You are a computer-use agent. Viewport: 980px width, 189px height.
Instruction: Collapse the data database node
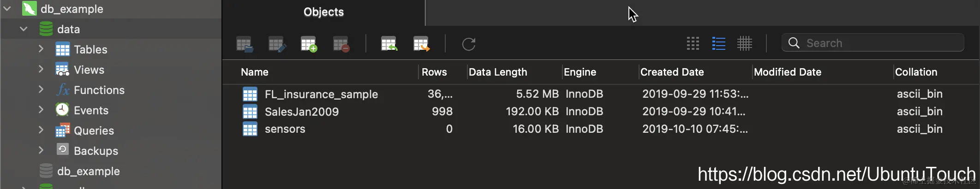pyautogui.click(x=24, y=29)
